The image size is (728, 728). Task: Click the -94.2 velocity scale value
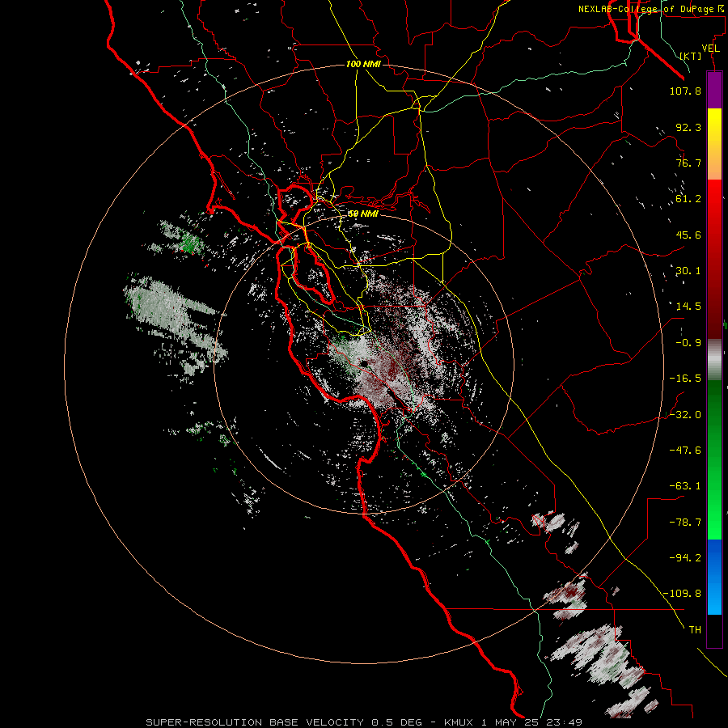pos(685,557)
